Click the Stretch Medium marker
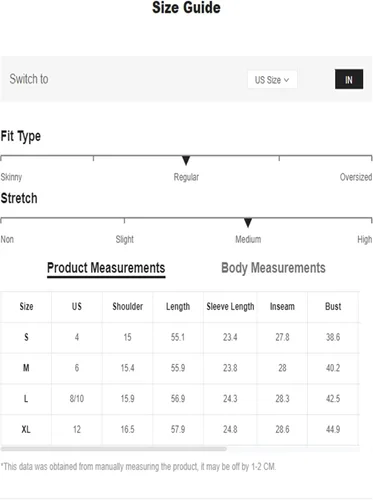 click(248, 223)
